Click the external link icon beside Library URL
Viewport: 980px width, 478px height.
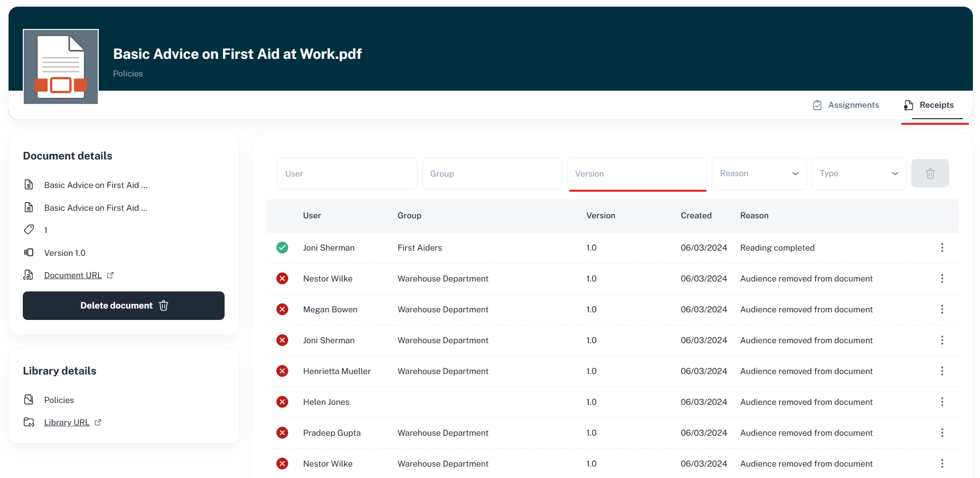tap(98, 422)
